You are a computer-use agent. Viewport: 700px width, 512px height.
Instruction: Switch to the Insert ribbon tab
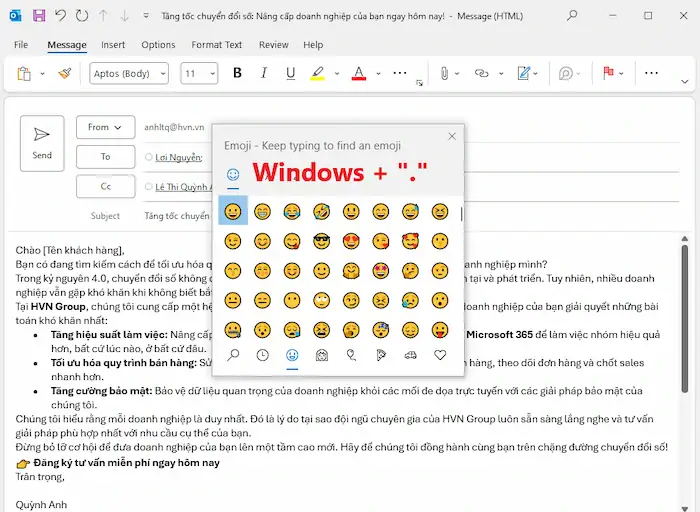point(113,45)
